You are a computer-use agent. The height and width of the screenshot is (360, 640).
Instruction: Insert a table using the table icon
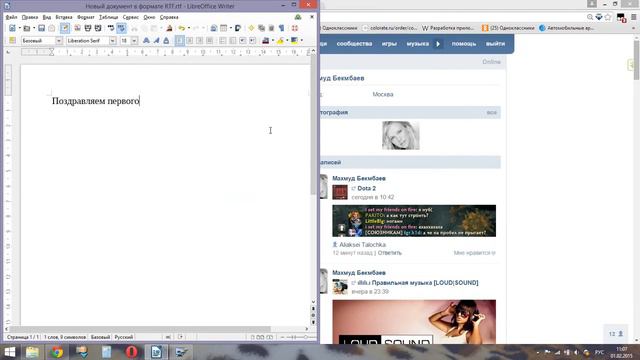(x=224, y=28)
